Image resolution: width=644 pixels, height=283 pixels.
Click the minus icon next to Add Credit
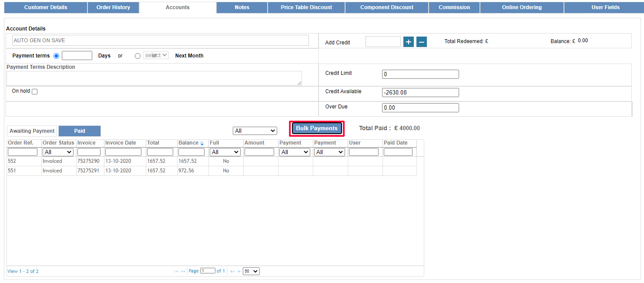[x=421, y=42]
